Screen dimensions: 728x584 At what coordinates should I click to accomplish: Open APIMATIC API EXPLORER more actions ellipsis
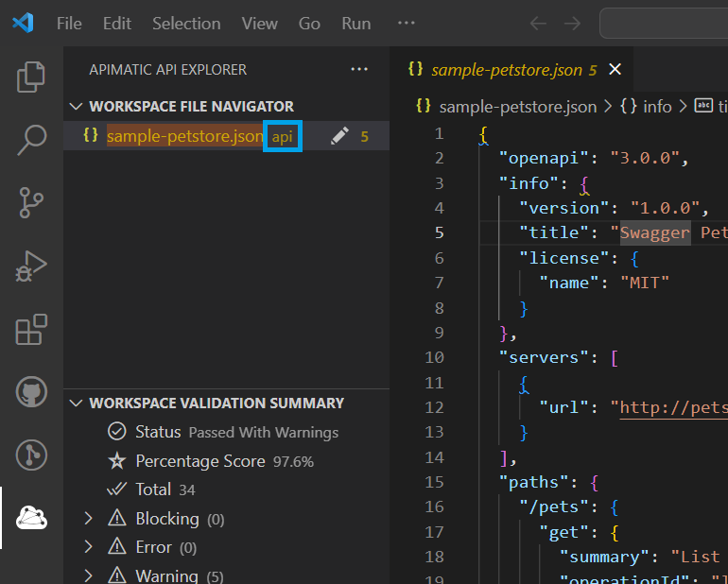pyautogui.click(x=359, y=69)
